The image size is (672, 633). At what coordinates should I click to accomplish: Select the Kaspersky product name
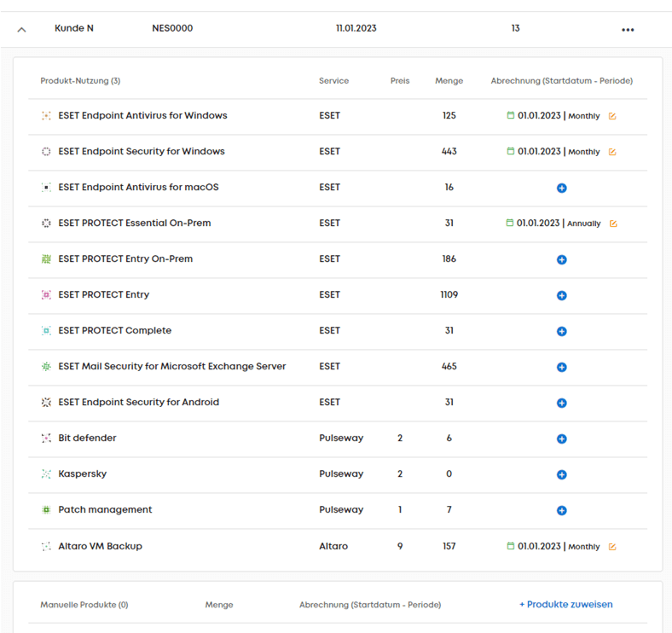click(82, 473)
